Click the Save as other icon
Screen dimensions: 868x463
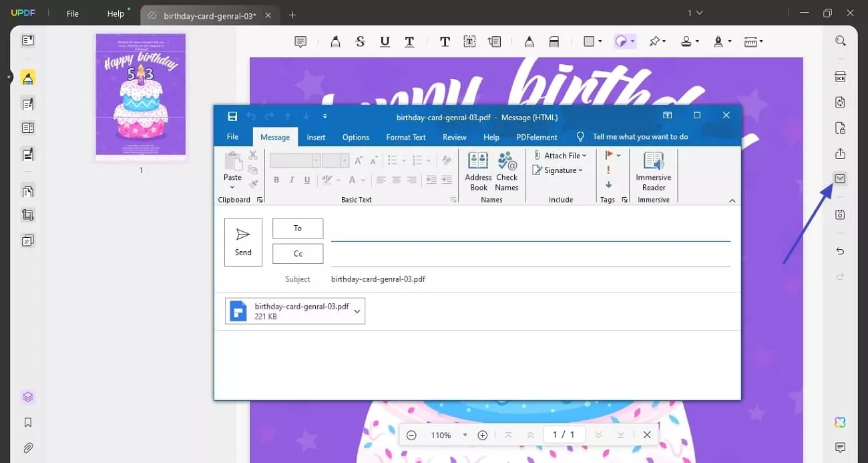[x=840, y=214]
